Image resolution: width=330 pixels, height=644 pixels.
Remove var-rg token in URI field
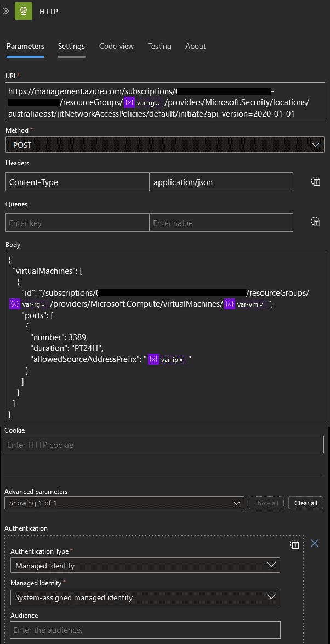[157, 103]
